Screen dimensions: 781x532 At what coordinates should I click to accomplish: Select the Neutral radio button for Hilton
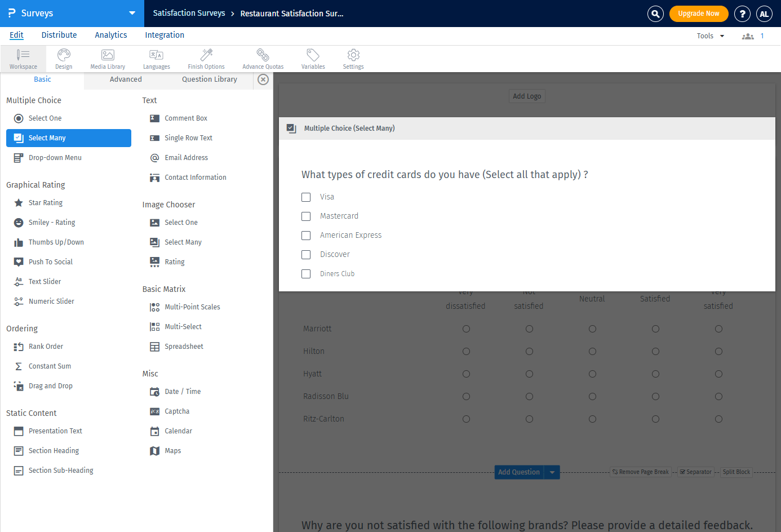pyautogui.click(x=592, y=351)
